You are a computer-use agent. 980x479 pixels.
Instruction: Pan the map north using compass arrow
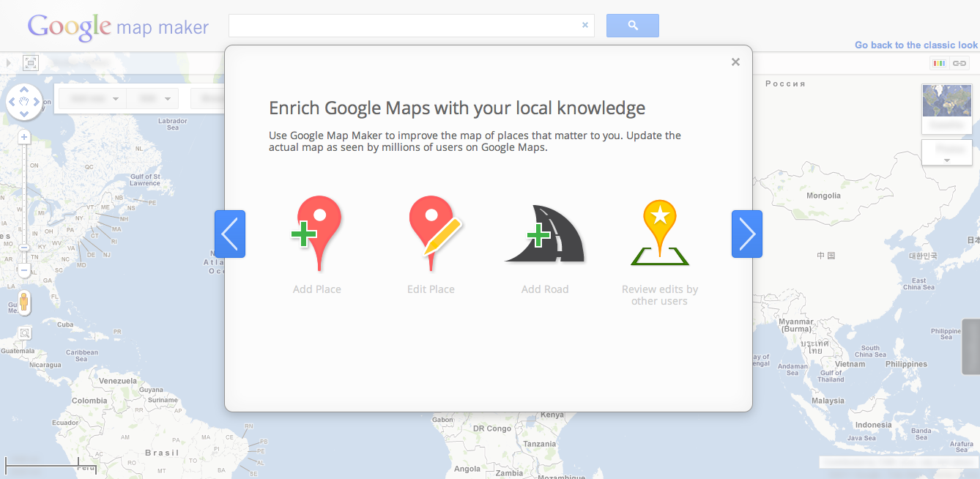click(x=24, y=89)
